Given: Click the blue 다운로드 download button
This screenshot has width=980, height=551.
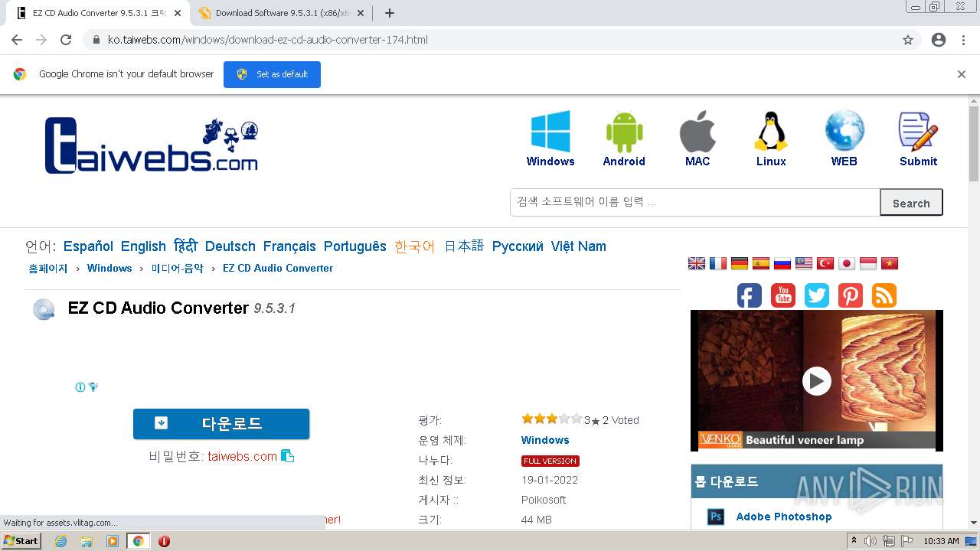Looking at the screenshot, I should coord(221,423).
